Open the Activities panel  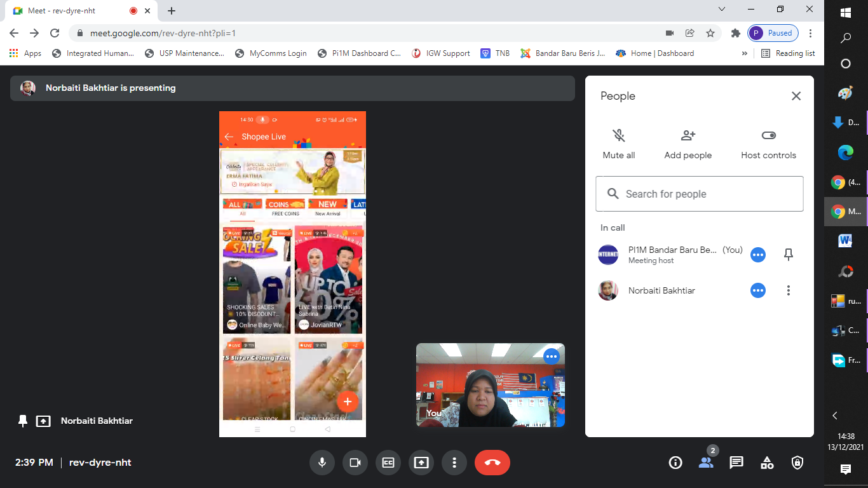coord(767,463)
